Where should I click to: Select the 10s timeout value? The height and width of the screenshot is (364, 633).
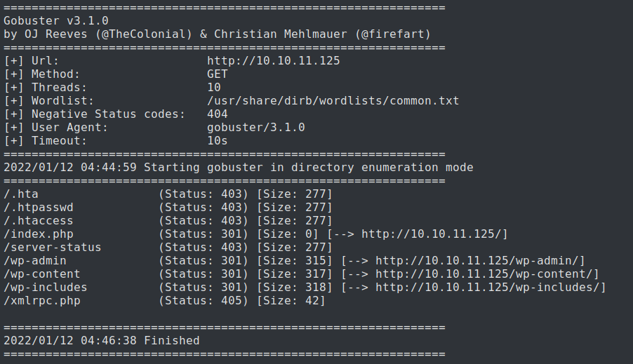(217, 140)
